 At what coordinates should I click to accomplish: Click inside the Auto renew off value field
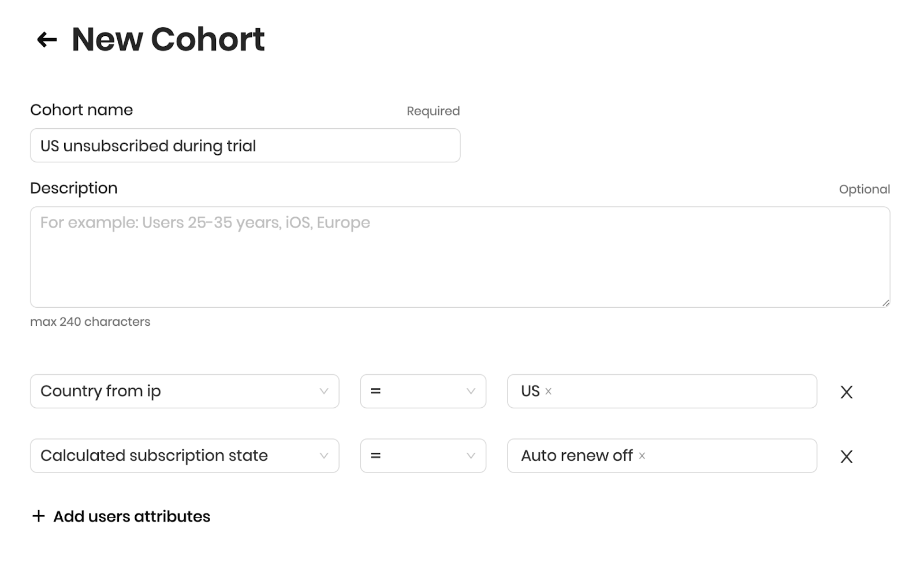click(662, 456)
